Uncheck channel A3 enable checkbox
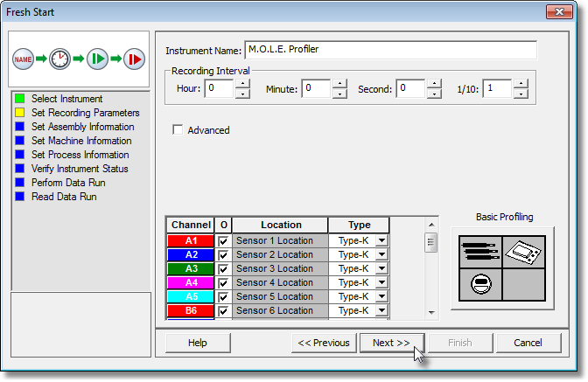 (x=223, y=269)
